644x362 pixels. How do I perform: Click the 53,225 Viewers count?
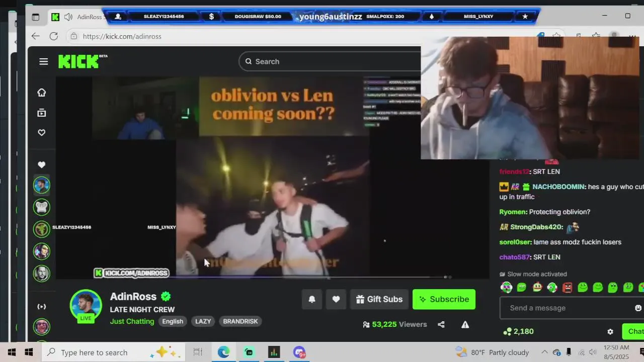pyautogui.click(x=395, y=324)
